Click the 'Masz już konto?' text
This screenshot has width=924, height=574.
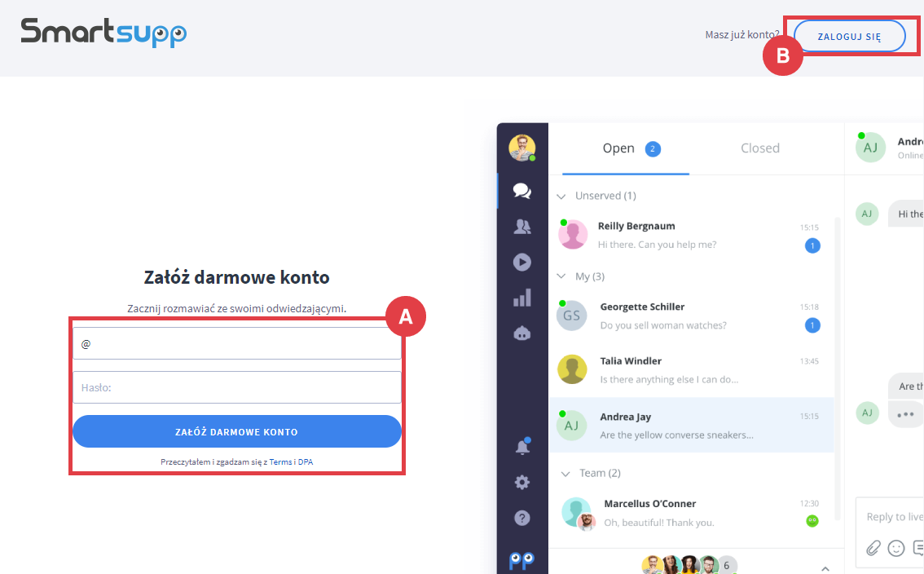(742, 35)
